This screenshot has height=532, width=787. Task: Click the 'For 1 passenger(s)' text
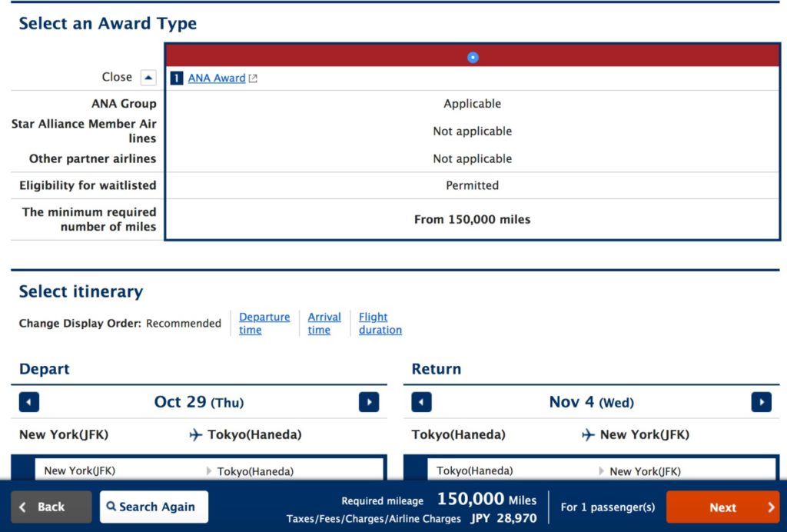(x=608, y=507)
